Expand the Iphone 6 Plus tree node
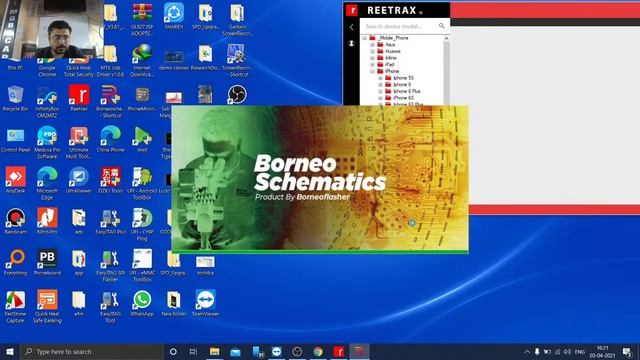This screenshot has height=360, width=640. (x=380, y=91)
